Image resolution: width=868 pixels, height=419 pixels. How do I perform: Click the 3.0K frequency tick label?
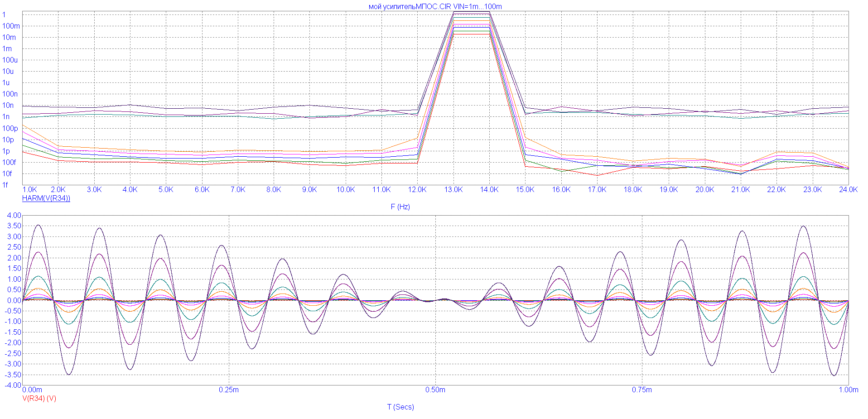click(x=94, y=189)
